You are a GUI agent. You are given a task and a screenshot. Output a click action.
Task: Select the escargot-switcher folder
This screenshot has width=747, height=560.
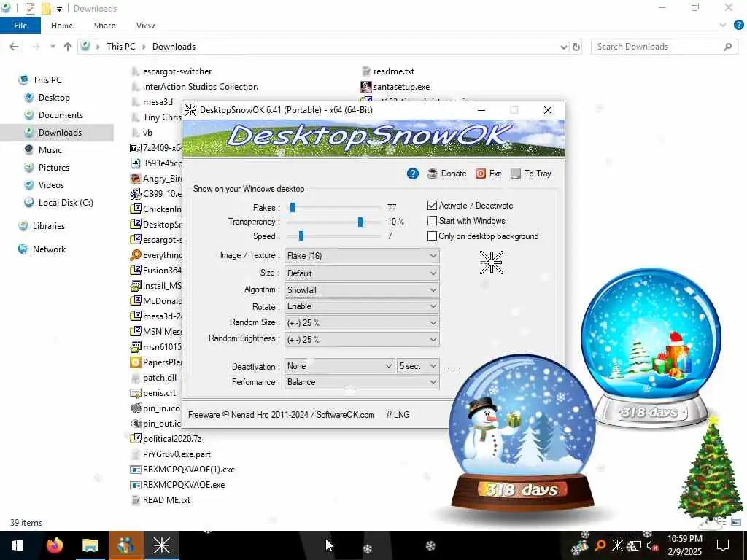[x=171, y=71]
